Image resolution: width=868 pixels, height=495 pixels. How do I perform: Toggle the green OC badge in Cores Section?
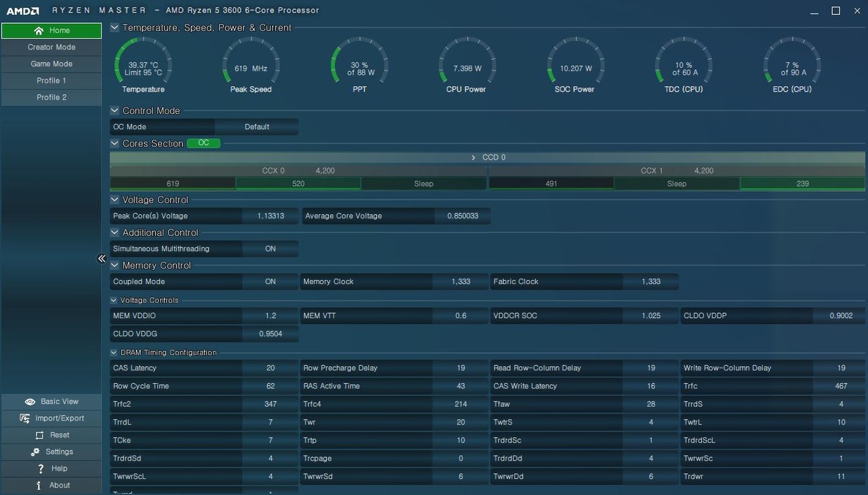click(203, 143)
